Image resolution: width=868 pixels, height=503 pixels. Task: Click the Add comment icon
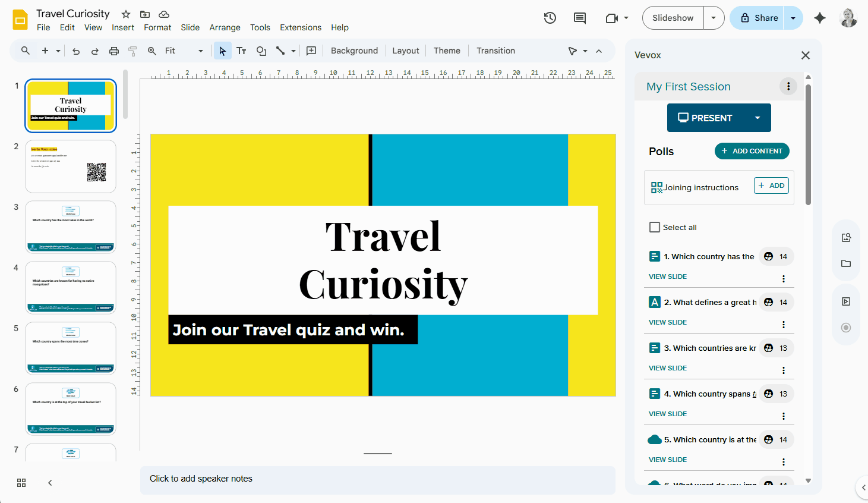point(579,18)
